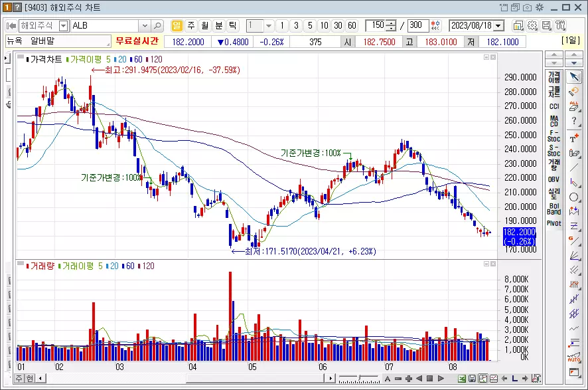Image resolution: width=588 pixels, height=390 pixels.
Task: Select the G-marked angle line tool
Action: tap(574, 241)
